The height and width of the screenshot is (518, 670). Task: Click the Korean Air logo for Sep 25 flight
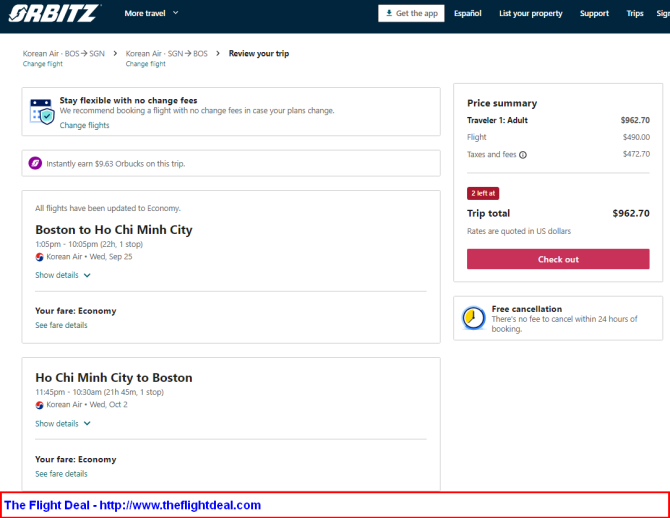(x=39, y=257)
